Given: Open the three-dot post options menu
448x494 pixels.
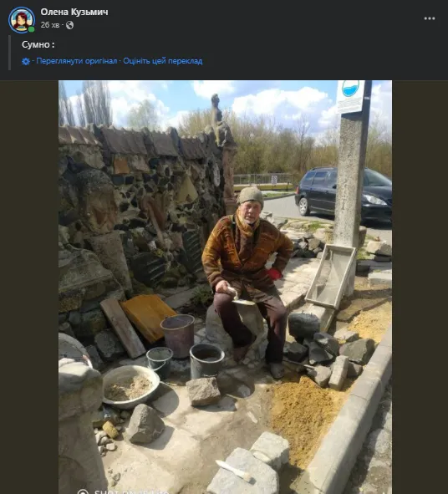Looking at the screenshot, I should click(x=429, y=18).
